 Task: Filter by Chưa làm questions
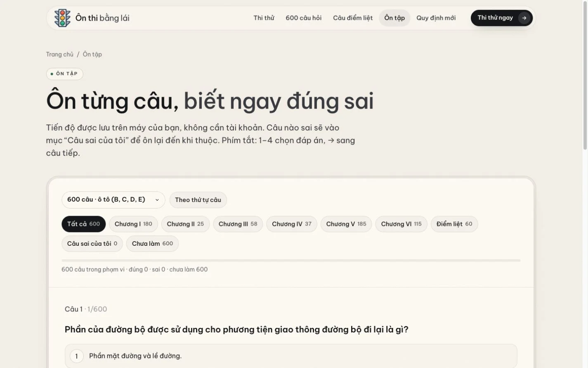[152, 244]
